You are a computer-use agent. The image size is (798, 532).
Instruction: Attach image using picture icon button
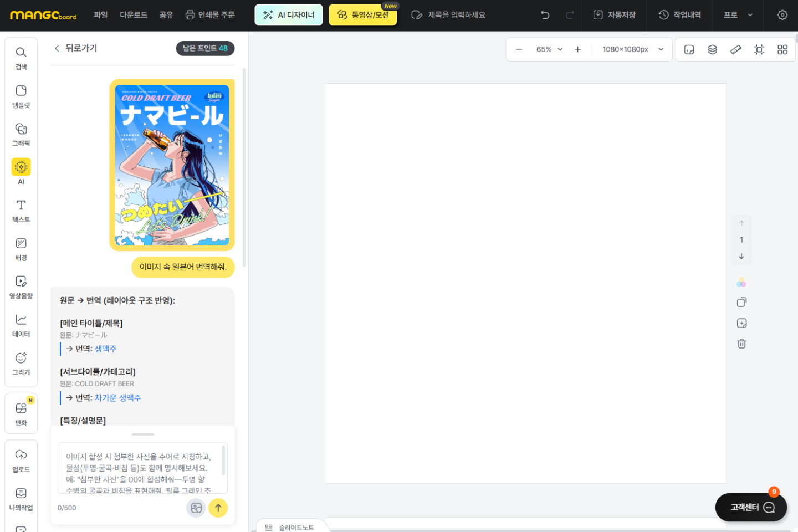[x=196, y=508]
